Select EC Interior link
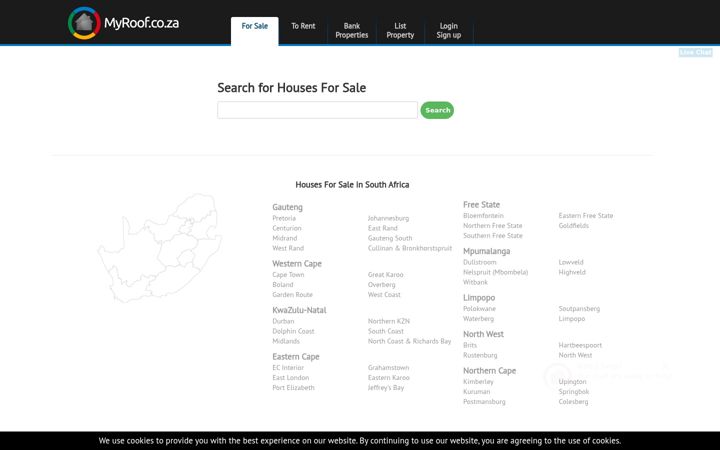This screenshot has height=450, width=720. 288,367
